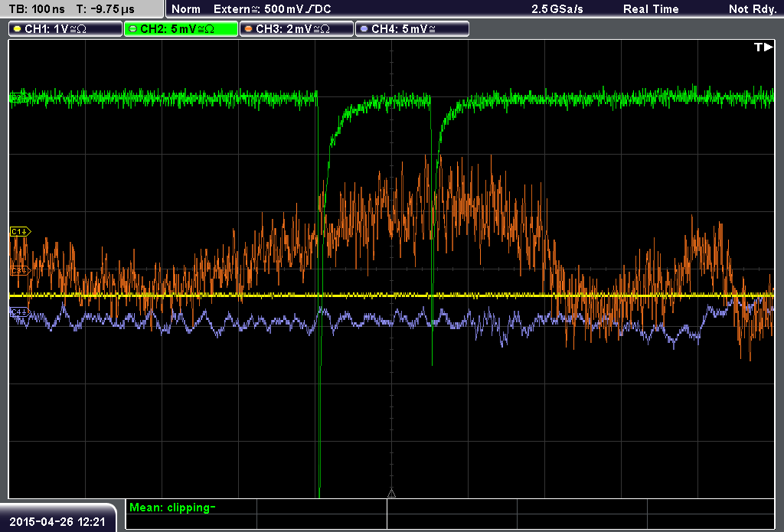Click the 2015-04-26 12:21 date display
Screen dimensions: 784x532
(57, 522)
